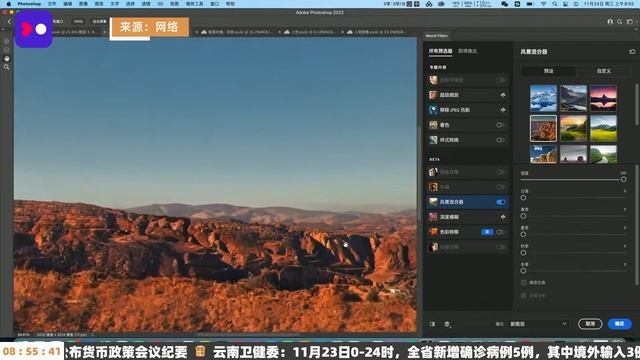Screen dimensions: 640x360
Task: Disable the 风景混合器 filter toggle
Action: pyautogui.click(x=501, y=202)
